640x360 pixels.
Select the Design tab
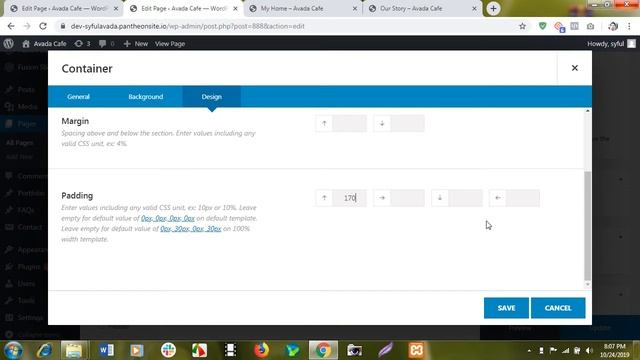[211, 97]
